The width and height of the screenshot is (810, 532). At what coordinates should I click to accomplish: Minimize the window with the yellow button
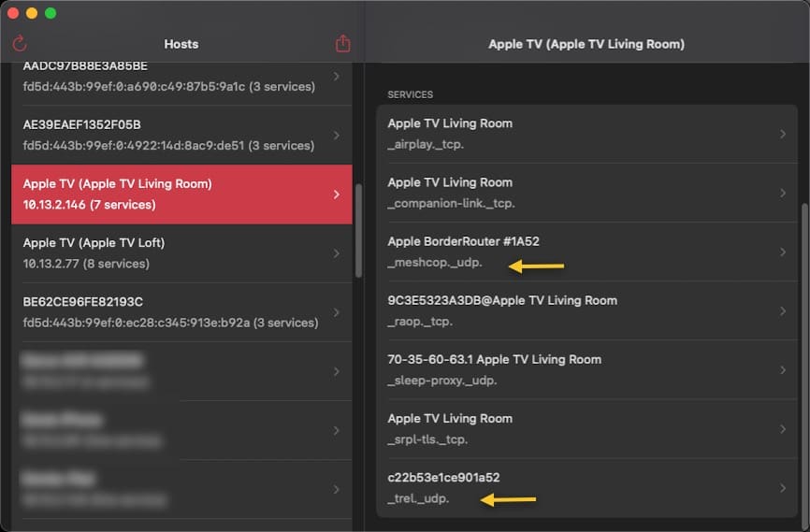[x=32, y=13]
